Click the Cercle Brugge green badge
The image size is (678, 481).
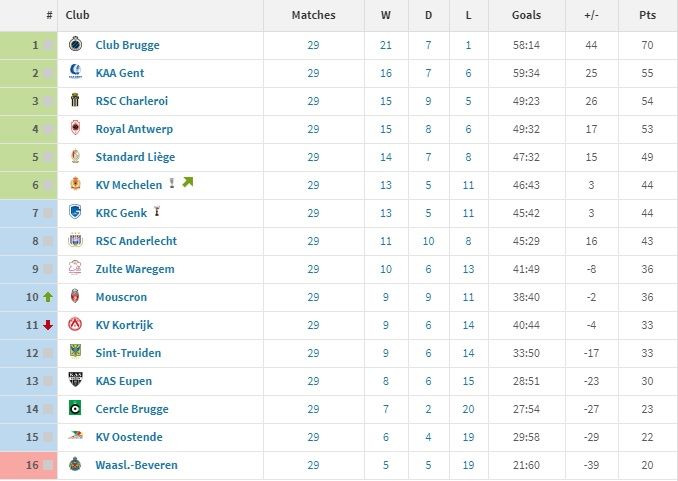pyautogui.click(x=75, y=407)
